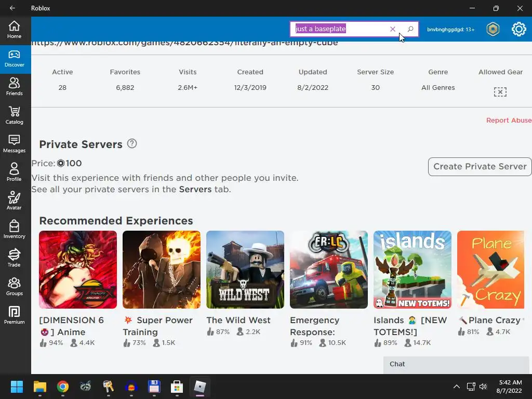Open File Explorer from taskbar
The height and width of the screenshot is (399, 532).
(x=39, y=387)
